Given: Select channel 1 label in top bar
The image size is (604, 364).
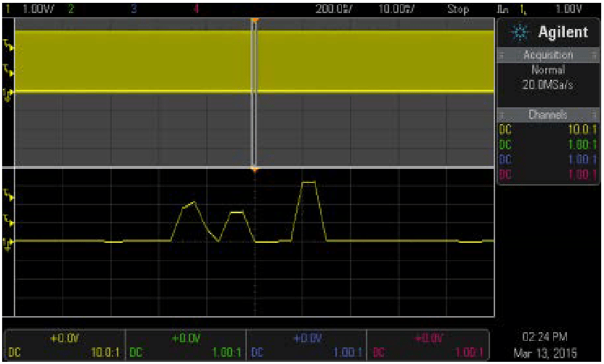Looking at the screenshot, I should click(x=8, y=9).
